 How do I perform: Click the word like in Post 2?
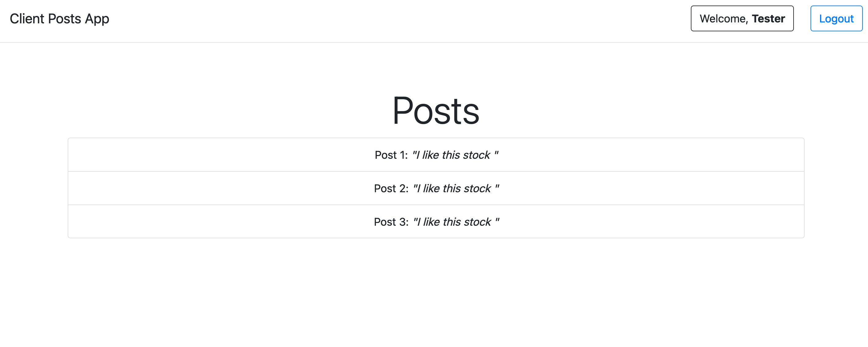pyautogui.click(x=431, y=188)
